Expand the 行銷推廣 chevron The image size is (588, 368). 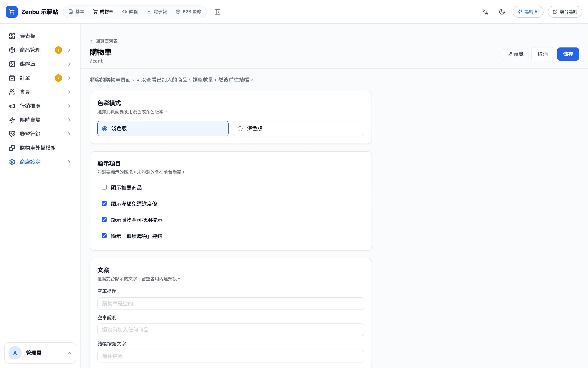[x=69, y=106]
